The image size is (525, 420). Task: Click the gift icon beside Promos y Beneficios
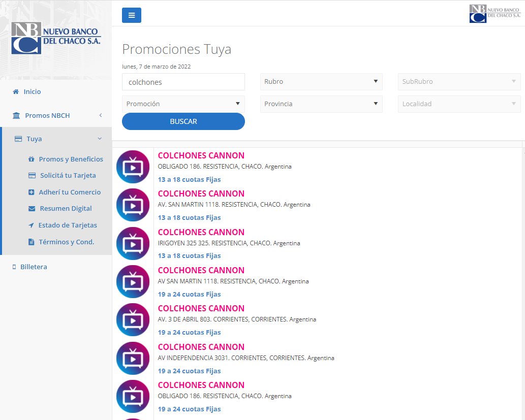tap(32, 159)
